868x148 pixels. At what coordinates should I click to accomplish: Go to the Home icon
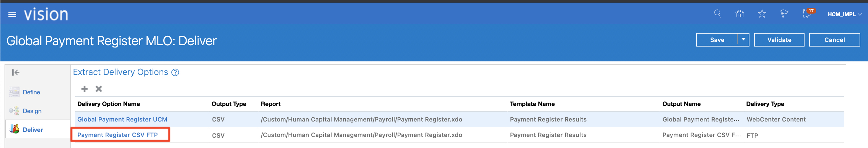(x=740, y=14)
